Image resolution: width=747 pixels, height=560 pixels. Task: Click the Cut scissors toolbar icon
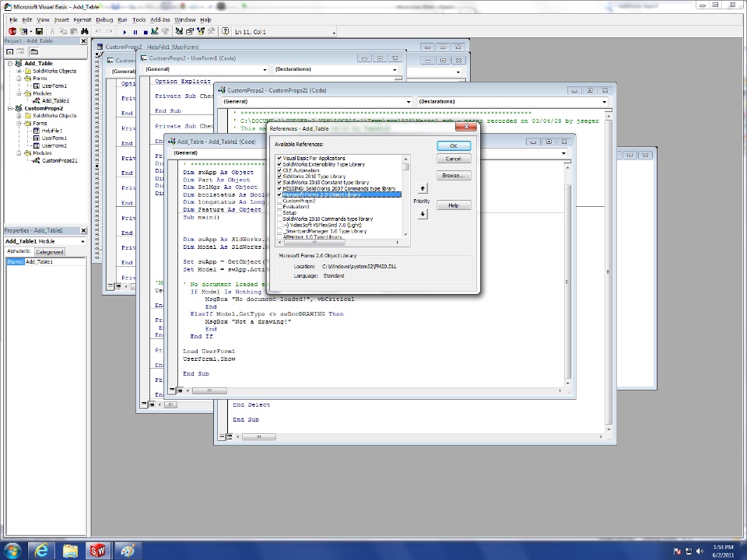pos(52,31)
